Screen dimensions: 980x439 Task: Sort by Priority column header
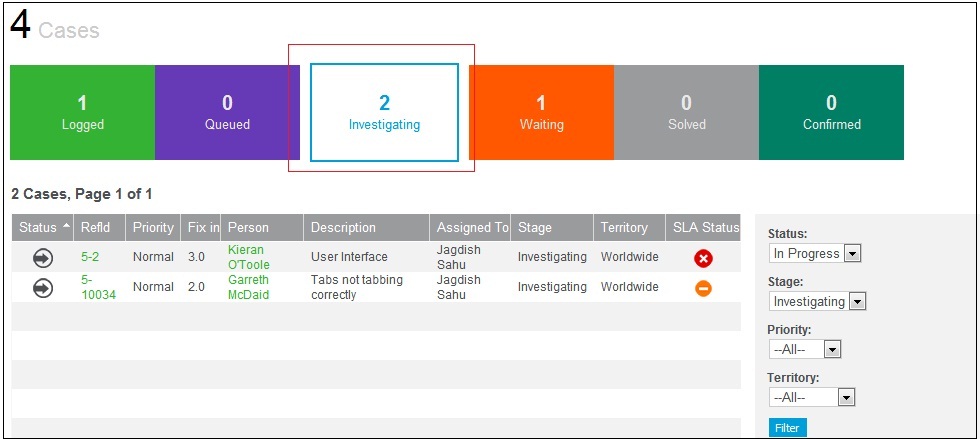coord(153,228)
